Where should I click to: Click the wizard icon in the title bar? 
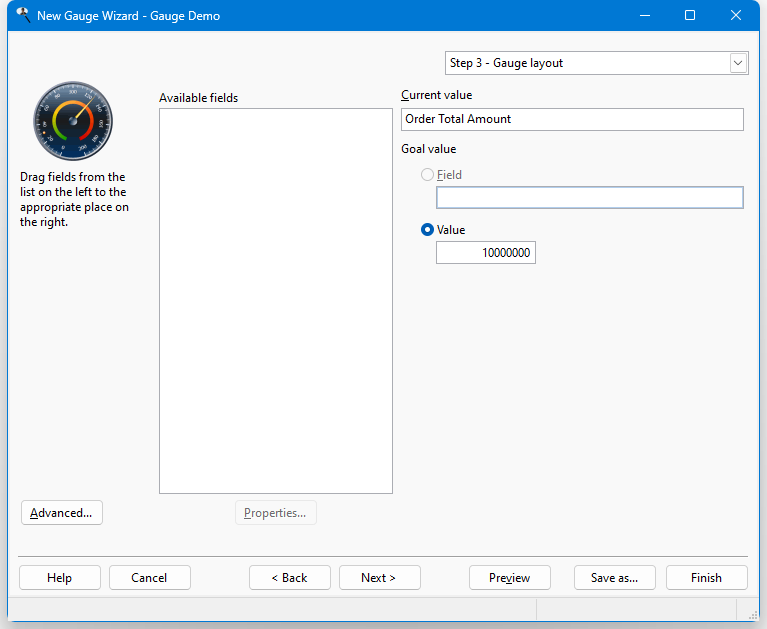[22, 15]
